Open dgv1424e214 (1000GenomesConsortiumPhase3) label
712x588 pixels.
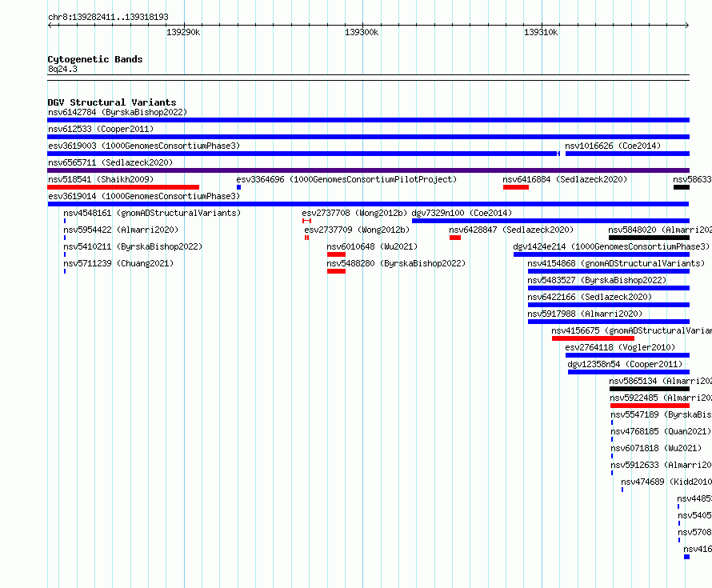[x=611, y=246]
